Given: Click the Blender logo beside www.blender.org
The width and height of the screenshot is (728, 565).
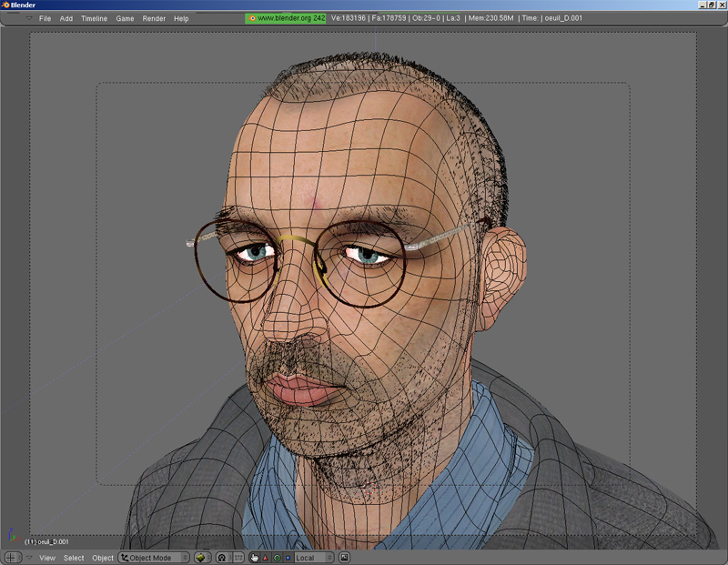Looking at the screenshot, I should coord(252,18).
